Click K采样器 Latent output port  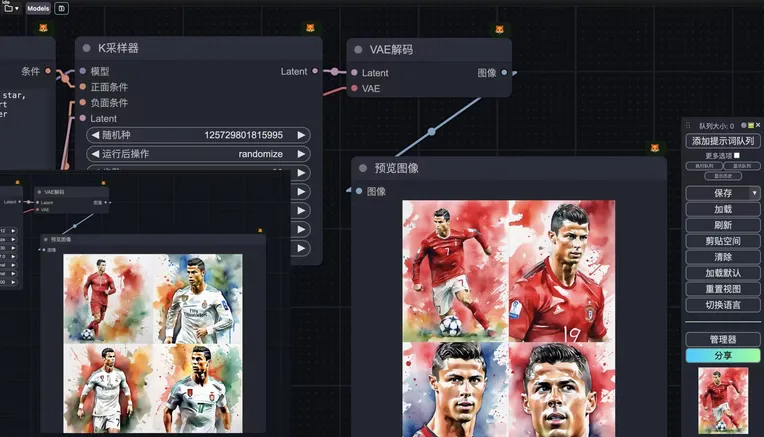[315, 71]
